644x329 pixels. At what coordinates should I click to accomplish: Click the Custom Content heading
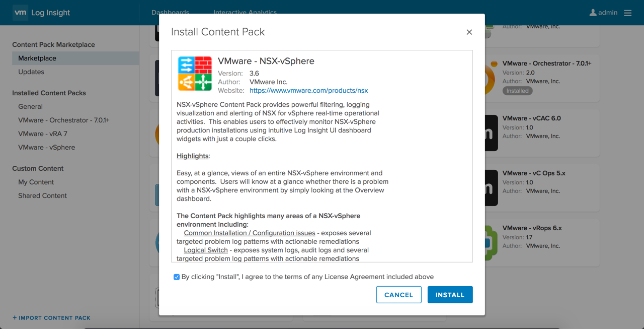point(38,169)
